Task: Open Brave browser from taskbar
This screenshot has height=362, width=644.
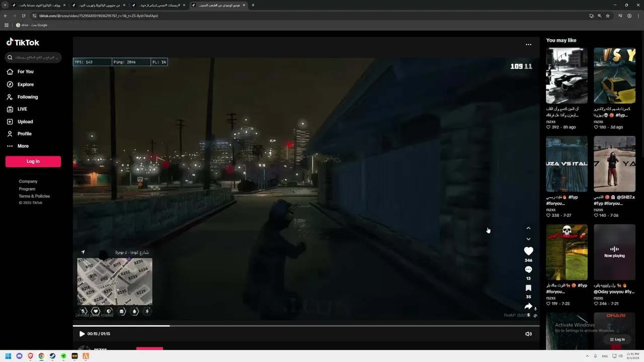Action: pyautogui.click(x=30, y=356)
